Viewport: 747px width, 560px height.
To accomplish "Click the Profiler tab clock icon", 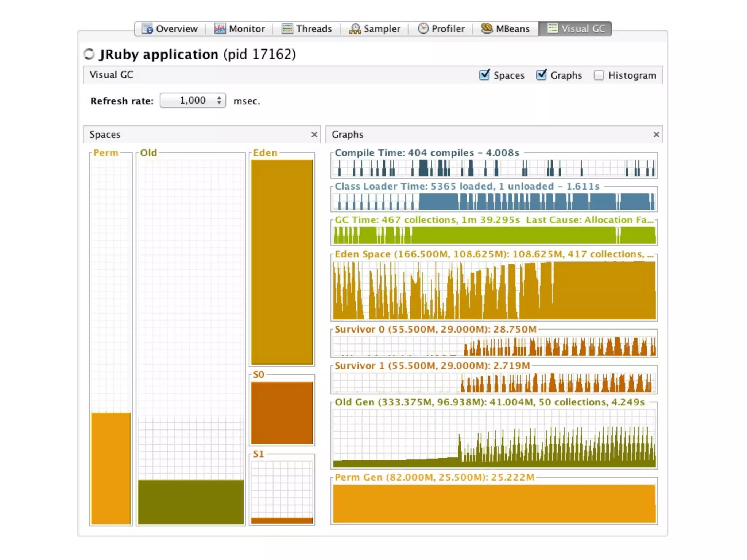I will tap(423, 28).
